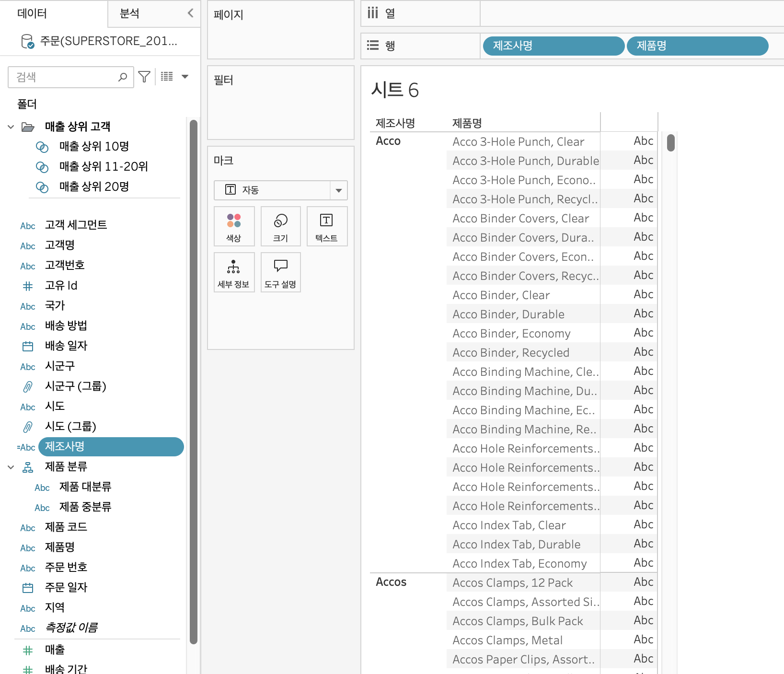Click the table vertical scrollbar thumb
Viewport: 784px width, 674px height.
[671, 143]
